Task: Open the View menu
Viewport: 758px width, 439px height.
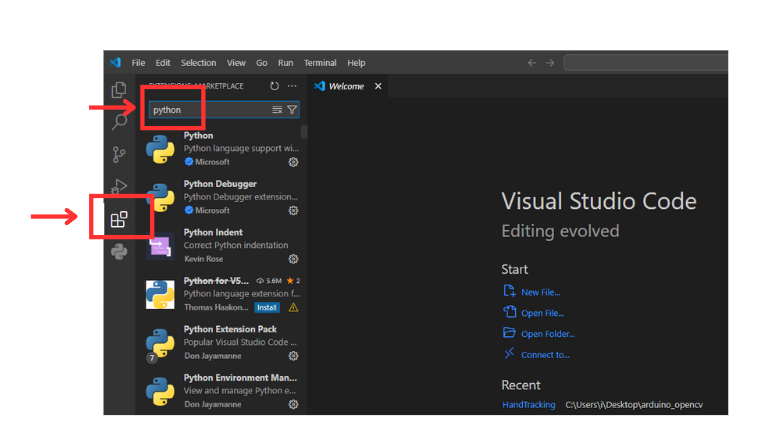Action: click(236, 63)
